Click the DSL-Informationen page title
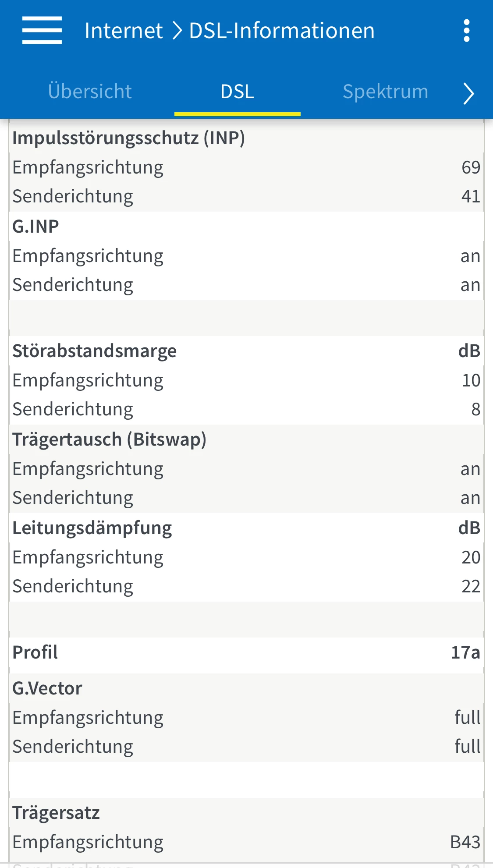Image resolution: width=493 pixels, height=868 pixels. click(282, 31)
